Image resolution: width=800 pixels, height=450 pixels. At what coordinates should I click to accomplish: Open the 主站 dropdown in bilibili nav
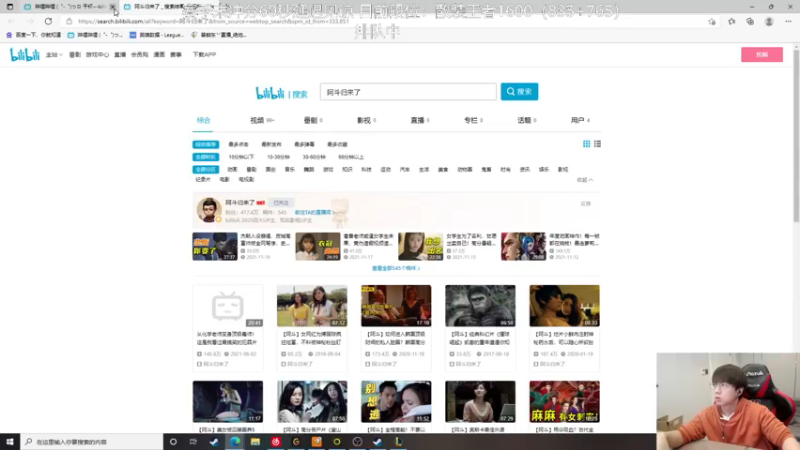[x=54, y=55]
